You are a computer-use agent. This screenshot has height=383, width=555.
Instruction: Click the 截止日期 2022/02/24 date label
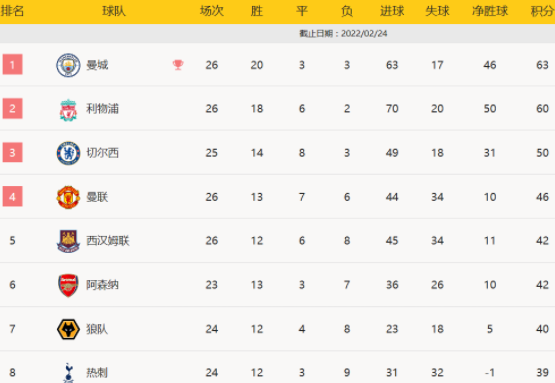point(343,34)
